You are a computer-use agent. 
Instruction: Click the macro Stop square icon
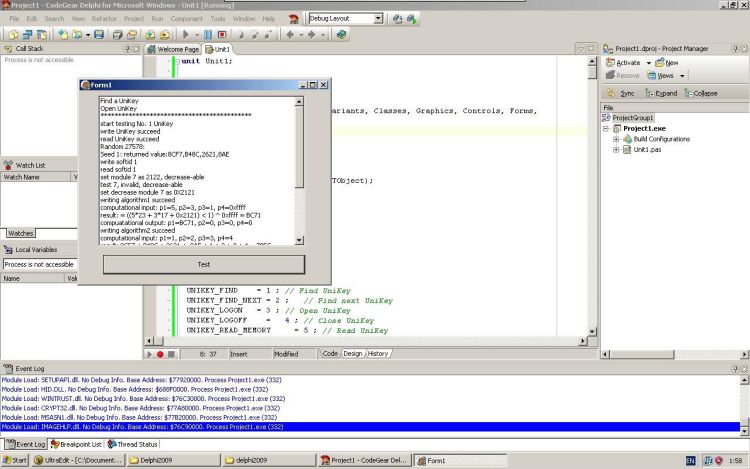point(171,354)
